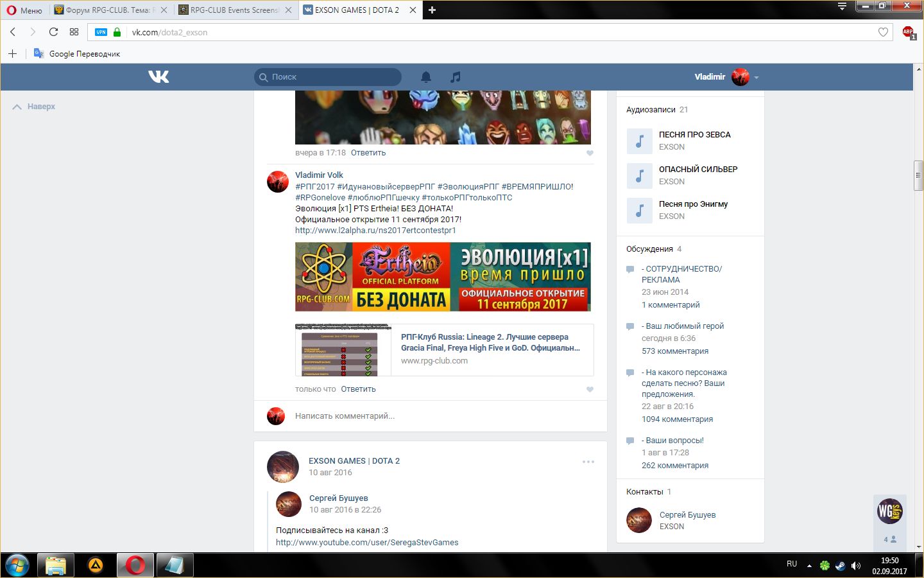Open the СОТРУДНИЧЕСТВО/РЕКЛАМА discussion
Viewport: 924px width, 578px height.
click(x=681, y=274)
